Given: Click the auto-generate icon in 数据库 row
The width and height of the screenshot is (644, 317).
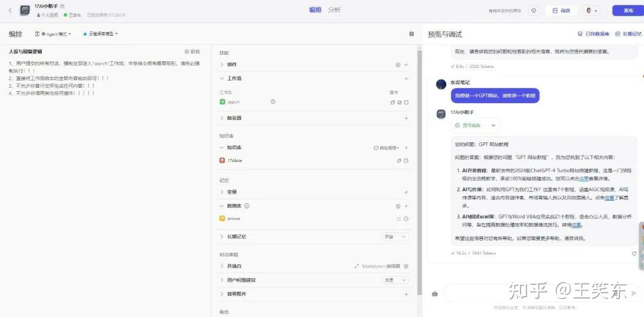Looking at the screenshot, I should [x=398, y=206].
